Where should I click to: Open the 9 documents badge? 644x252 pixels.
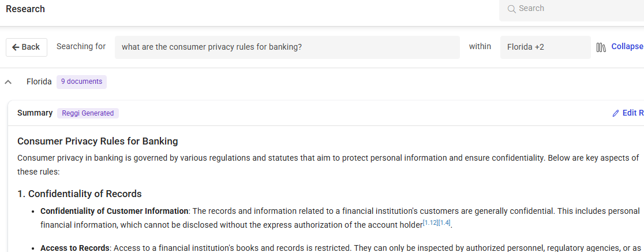click(x=81, y=82)
